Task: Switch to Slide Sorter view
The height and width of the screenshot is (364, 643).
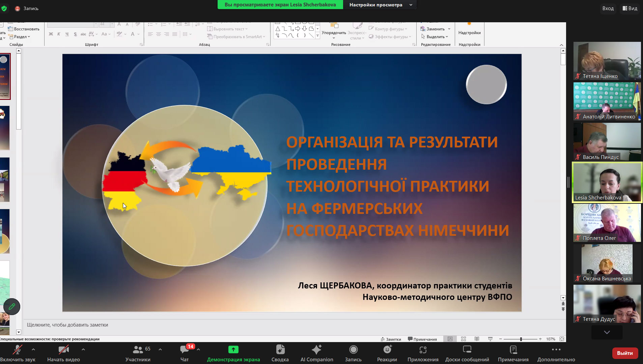Action: [x=464, y=339]
